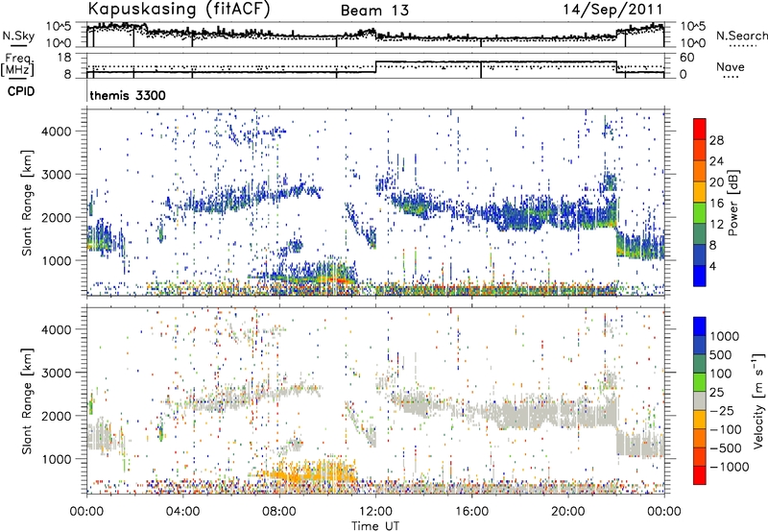This screenshot has height=532, width=768.
Task: Click the '60' tick on the Nave axis
Action: pos(687,58)
